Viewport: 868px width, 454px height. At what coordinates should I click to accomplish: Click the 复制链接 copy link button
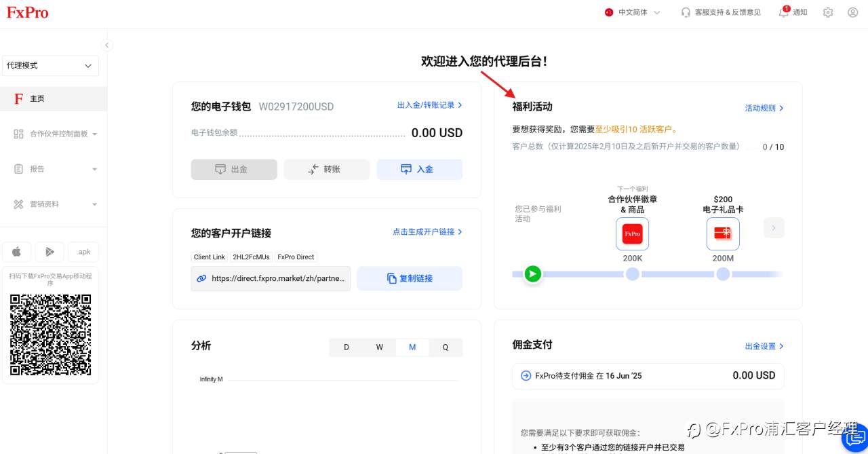(x=410, y=278)
